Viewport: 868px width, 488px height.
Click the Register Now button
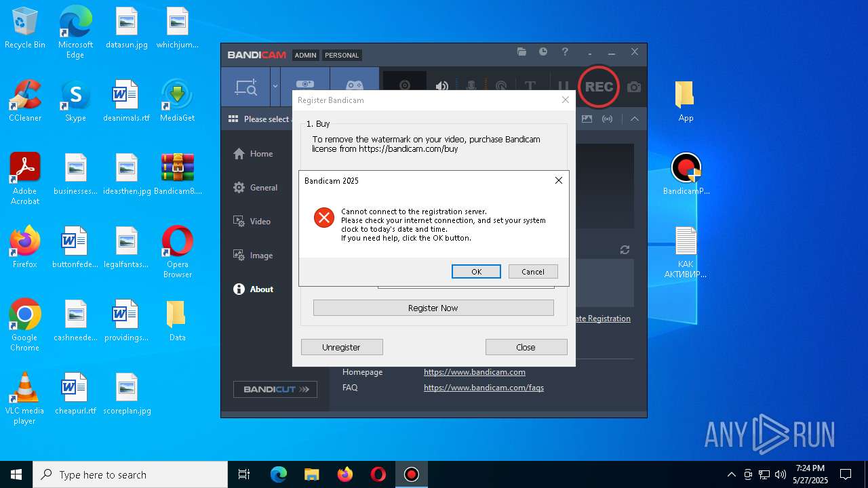(433, 308)
